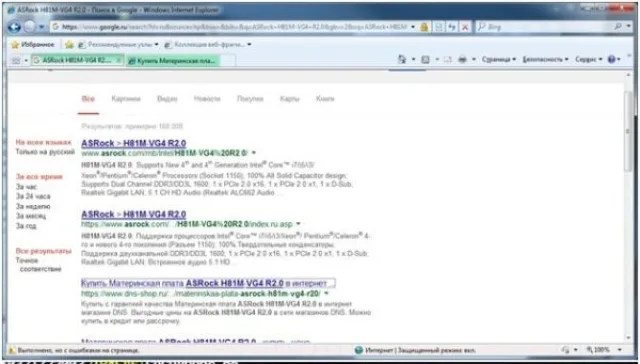Open the dropdown arrow beside first asrock.com URL
Viewport: 640px width, 364px height.
(253, 153)
